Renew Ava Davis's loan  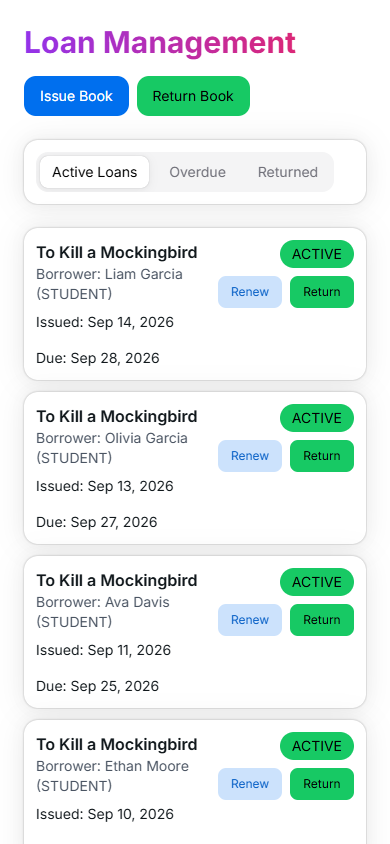[250, 620]
